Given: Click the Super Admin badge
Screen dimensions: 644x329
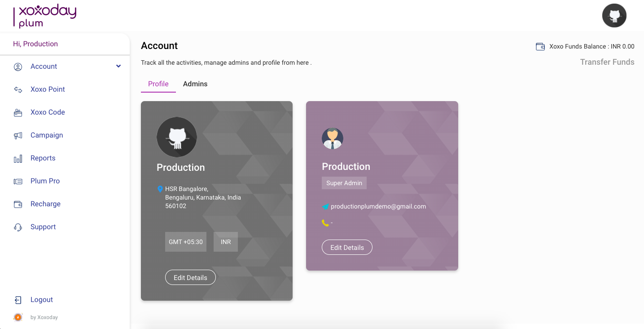Looking at the screenshot, I should point(344,183).
